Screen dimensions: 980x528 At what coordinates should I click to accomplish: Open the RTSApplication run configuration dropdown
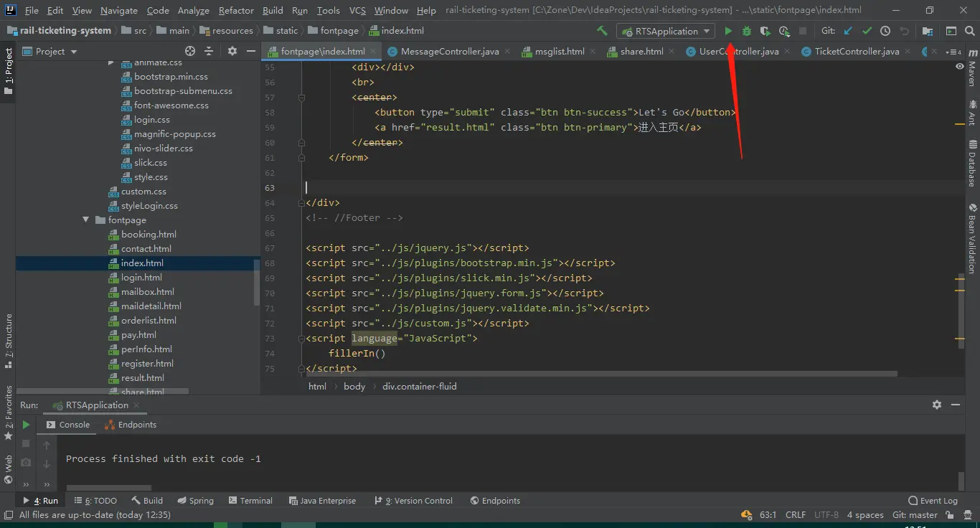point(666,31)
